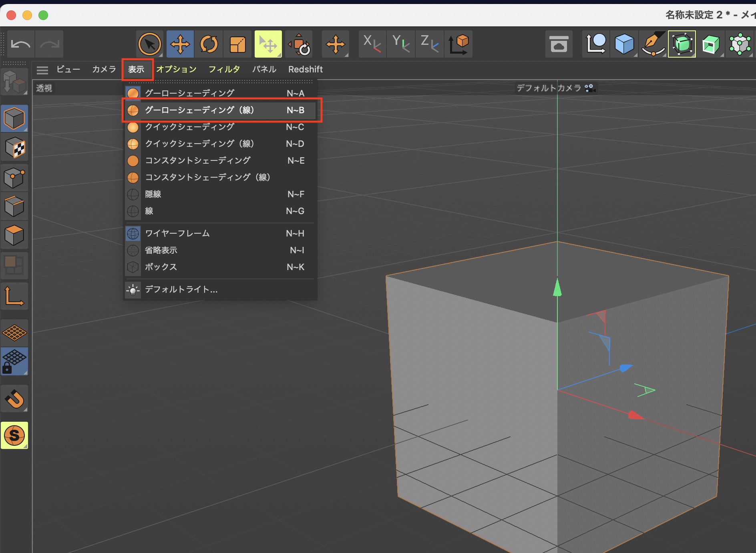This screenshot has height=553, width=756.
Task: Select the spline pen tool
Action: (x=653, y=44)
